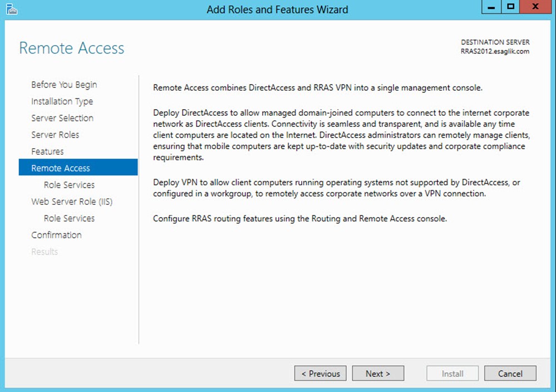
Task: Click the Previous button
Action: [320, 374]
